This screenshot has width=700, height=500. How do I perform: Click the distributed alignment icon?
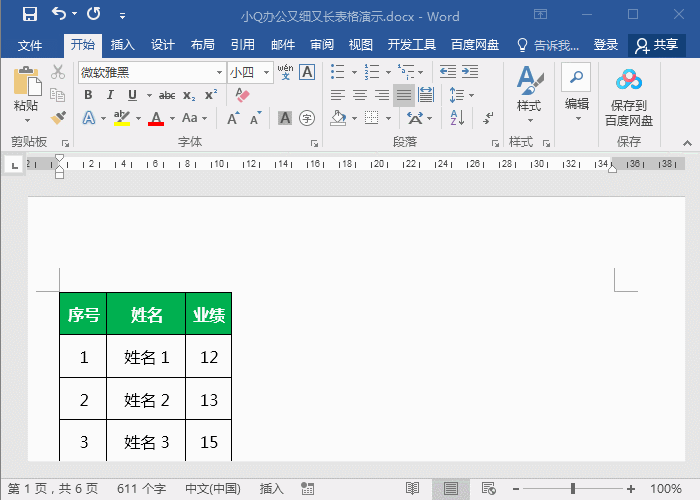425,95
